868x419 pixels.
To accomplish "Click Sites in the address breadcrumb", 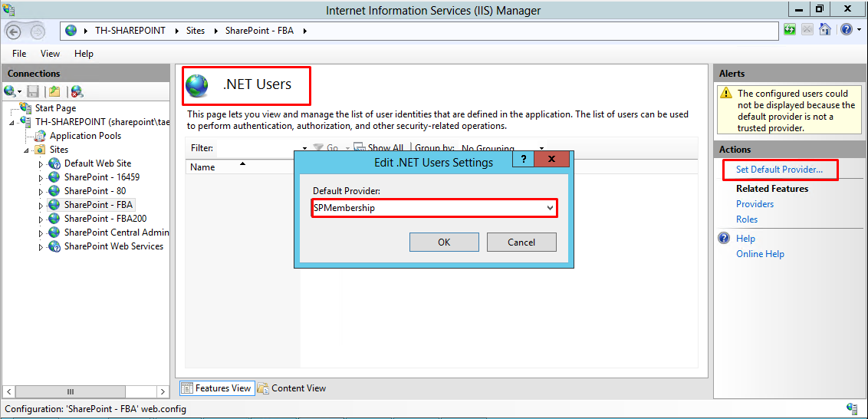I will coord(196,31).
